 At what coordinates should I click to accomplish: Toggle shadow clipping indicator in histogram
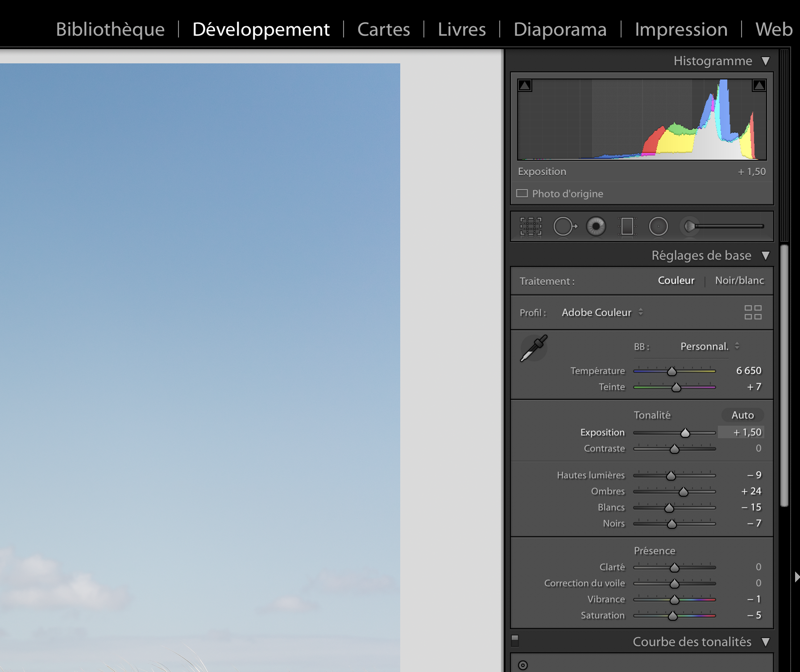pyautogui.click(x=525, y=85)
